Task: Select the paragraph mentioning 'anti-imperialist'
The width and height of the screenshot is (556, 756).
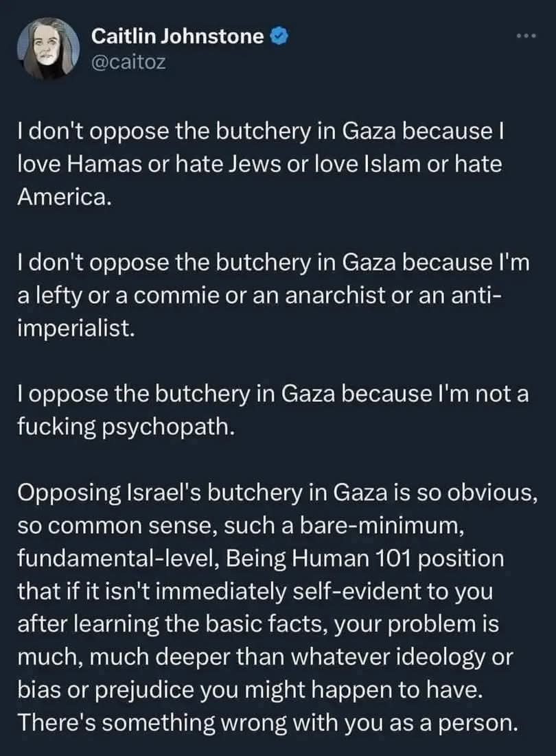Action: tap(273, 295)
